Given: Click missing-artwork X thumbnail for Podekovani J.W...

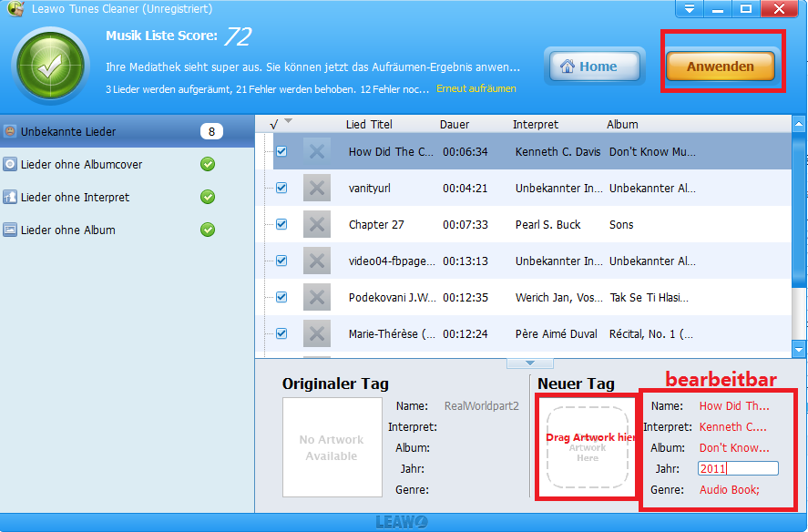Looking at the screenshot, I should click(317, 297).
